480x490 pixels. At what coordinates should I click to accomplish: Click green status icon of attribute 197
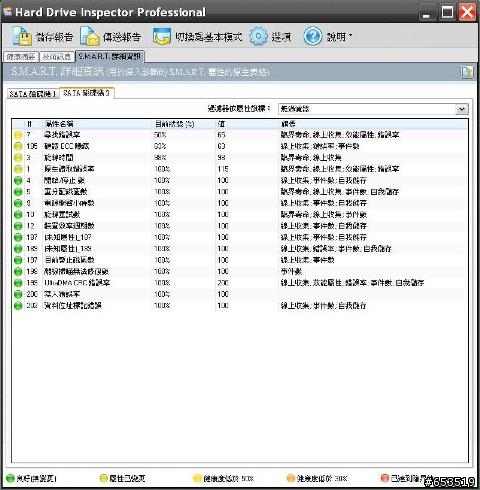pyautogui.click(x=18, y=260)
